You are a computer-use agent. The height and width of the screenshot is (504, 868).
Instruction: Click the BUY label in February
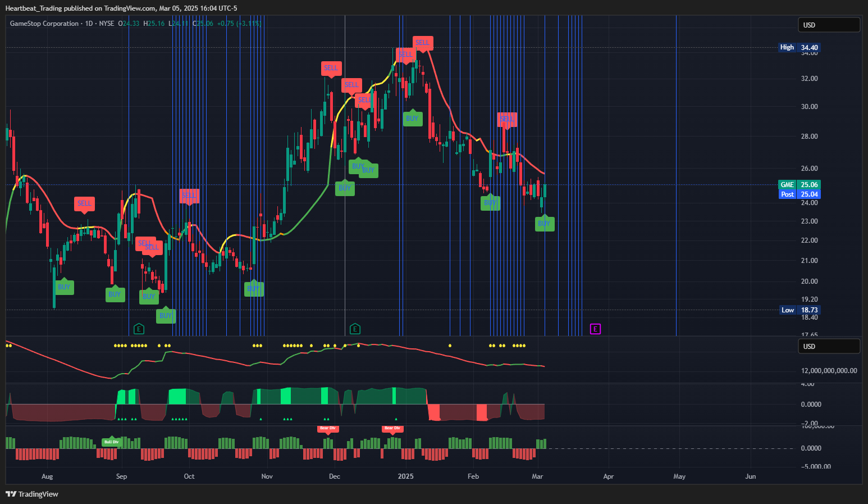[x=490, y=203]
